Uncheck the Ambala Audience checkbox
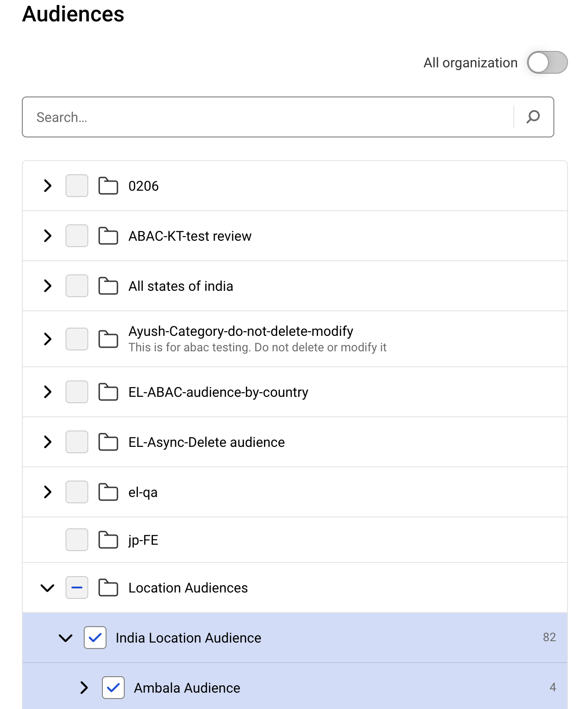Viewport: 588px width, 709px height. [113, 688]
